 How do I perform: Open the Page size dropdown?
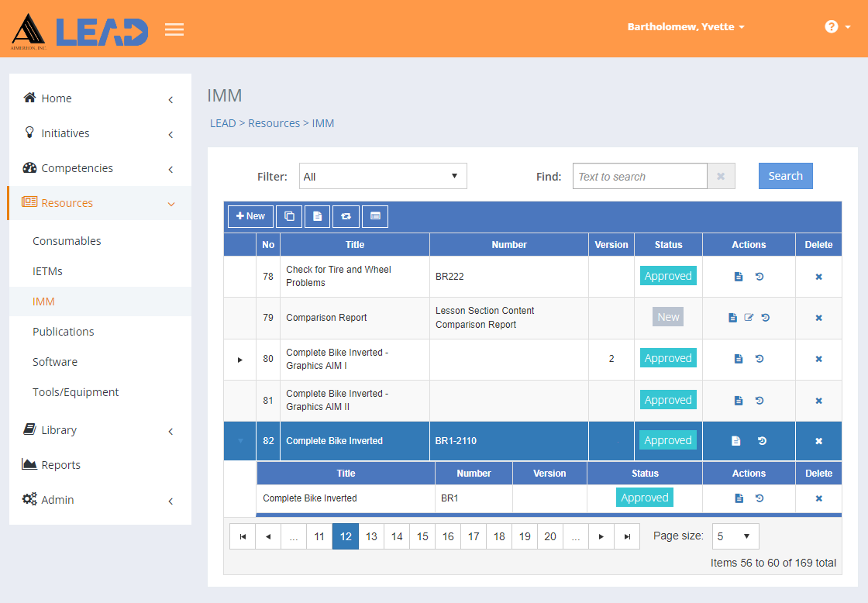pos(735,536)
